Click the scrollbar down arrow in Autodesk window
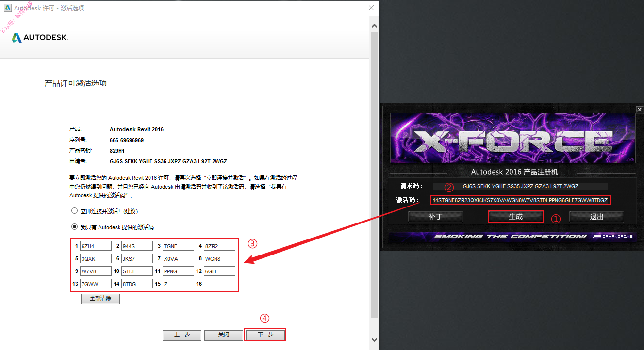The image size is (644, 350). pos(374,339)
